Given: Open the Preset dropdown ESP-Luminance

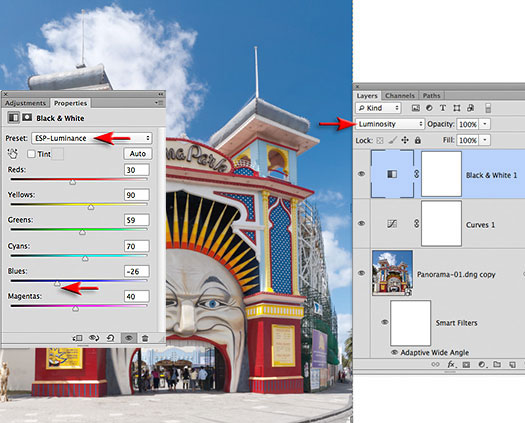Looking at the screenshot, I should coord(92,138).
